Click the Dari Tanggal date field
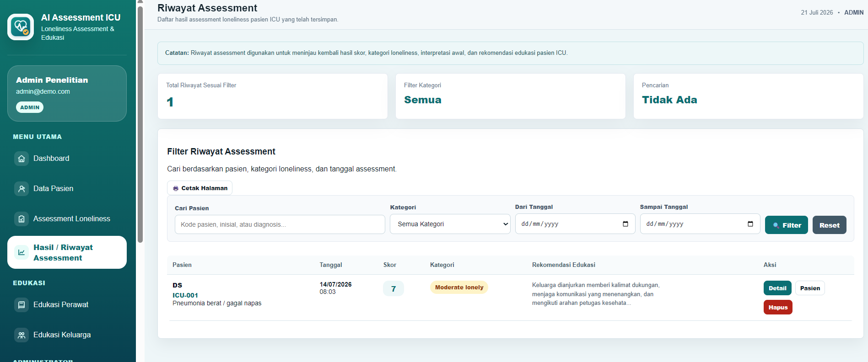This screenshot has height=362, width=868. [575, 224]
